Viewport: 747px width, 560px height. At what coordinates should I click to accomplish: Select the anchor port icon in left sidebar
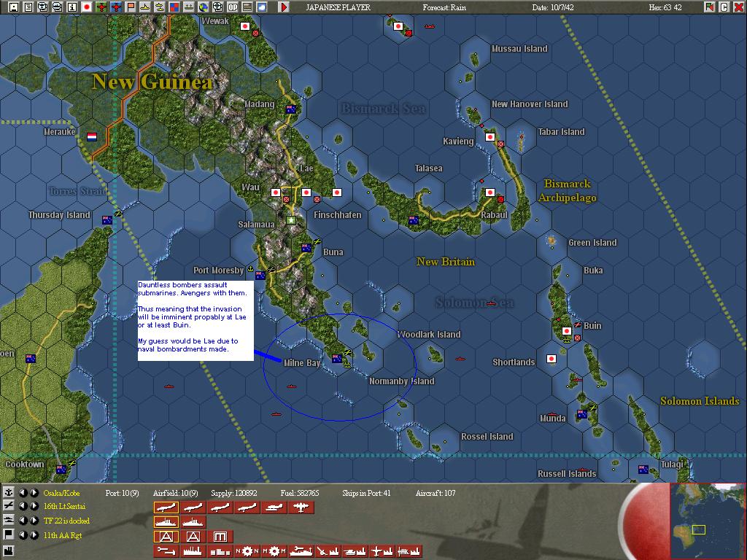9,491
